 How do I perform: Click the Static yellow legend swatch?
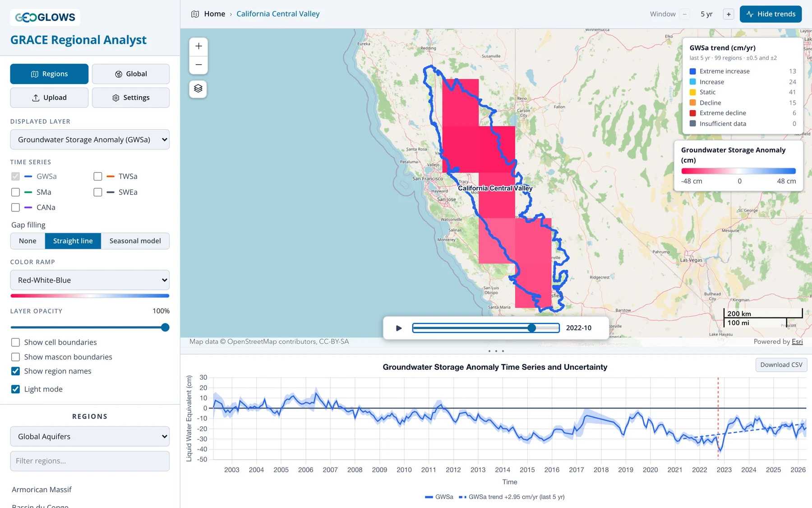click(x=692, y=92)
